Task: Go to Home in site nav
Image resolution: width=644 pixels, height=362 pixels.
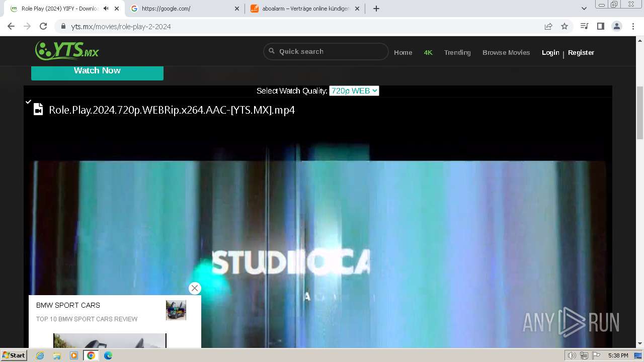Action: click(x=403, y=52)
